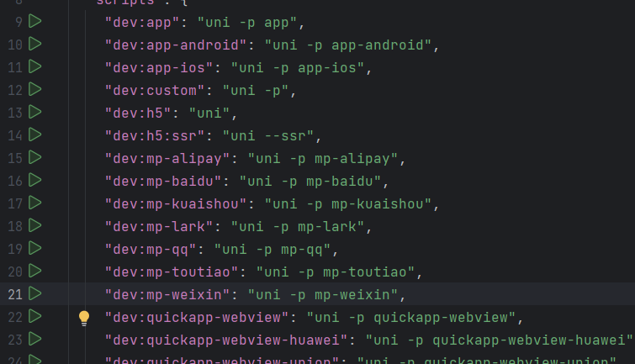Run the dev:mp-kuaishou script play icon

[x=35, y=203]
